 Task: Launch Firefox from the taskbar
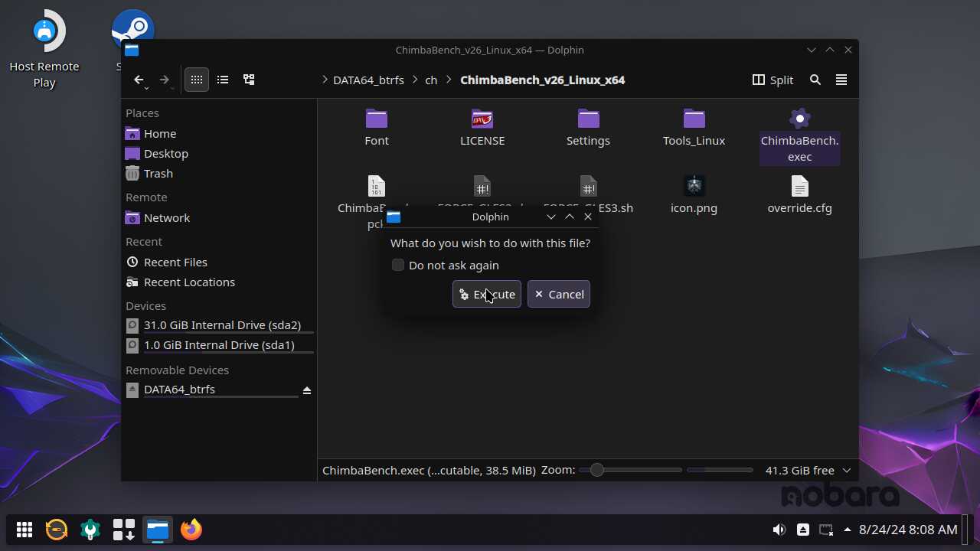[191, 530]
